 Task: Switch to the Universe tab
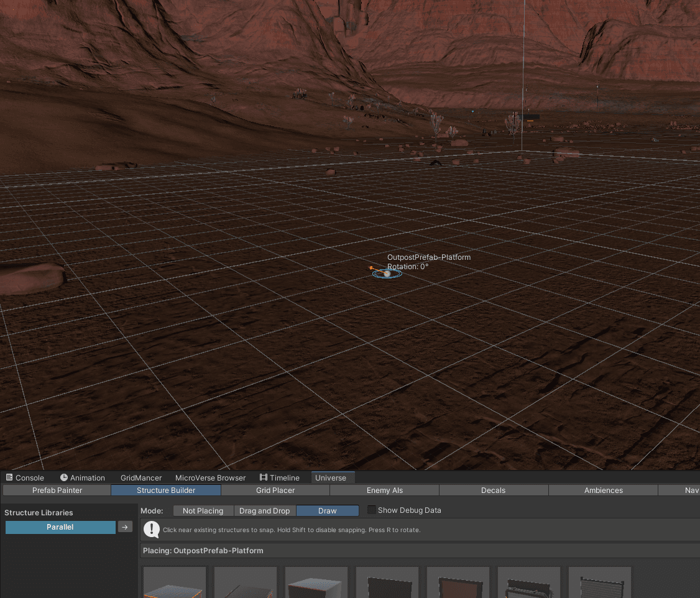pyautogui.click(x=333, y=477)
